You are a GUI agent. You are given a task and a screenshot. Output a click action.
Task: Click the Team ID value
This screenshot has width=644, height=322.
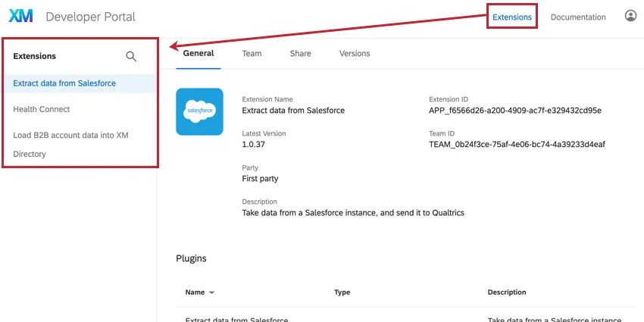(517, 144)
